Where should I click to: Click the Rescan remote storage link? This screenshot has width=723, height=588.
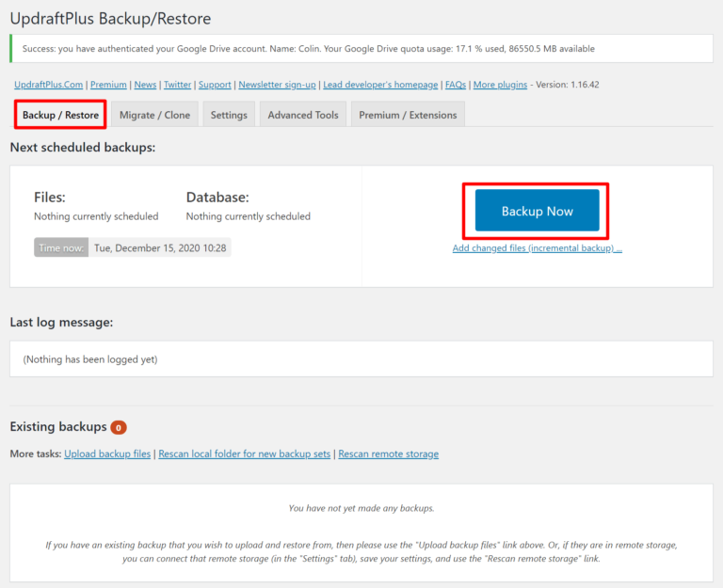pos(388,453)
